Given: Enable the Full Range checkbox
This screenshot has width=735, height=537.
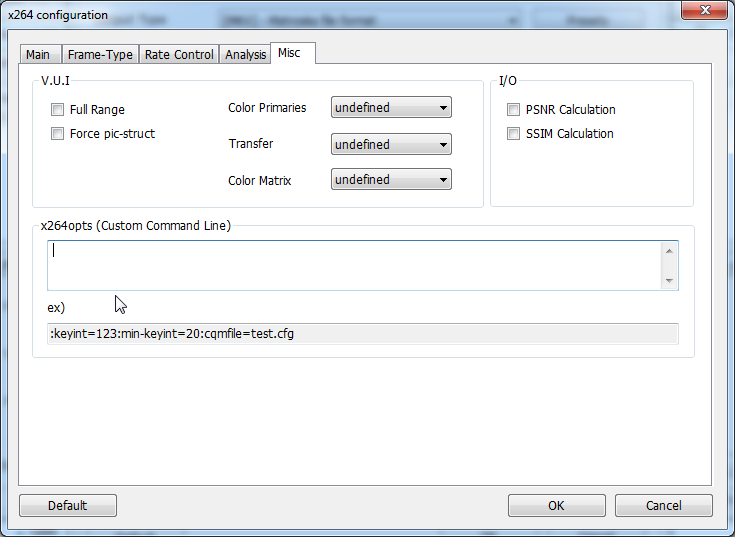Looking at the screenshot, I should tap(57, 110).
